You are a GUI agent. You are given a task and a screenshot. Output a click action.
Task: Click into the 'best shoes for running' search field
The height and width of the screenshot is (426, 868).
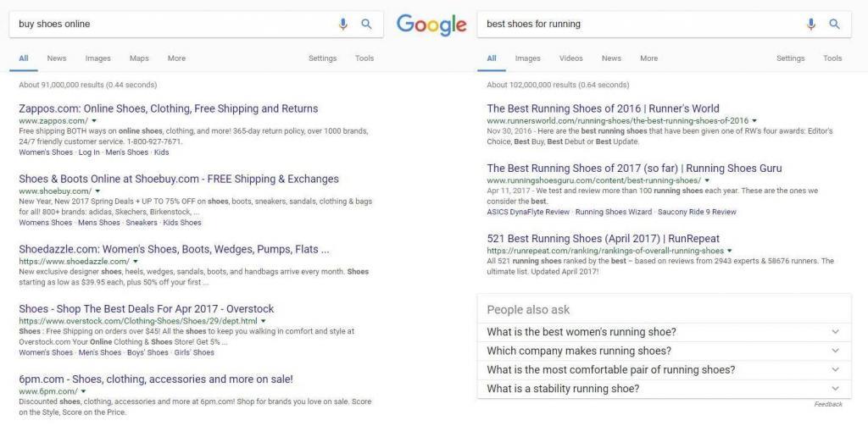(643, 24)
